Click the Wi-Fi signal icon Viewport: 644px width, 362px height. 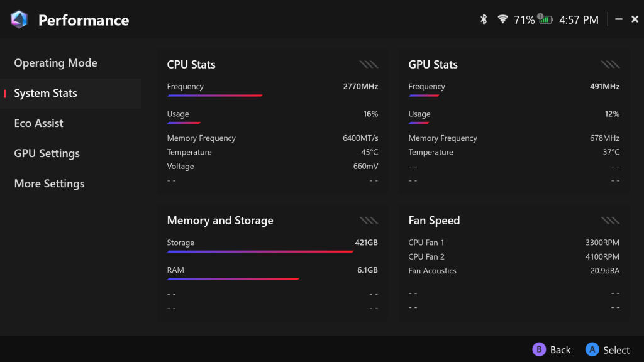pos(502,19)
